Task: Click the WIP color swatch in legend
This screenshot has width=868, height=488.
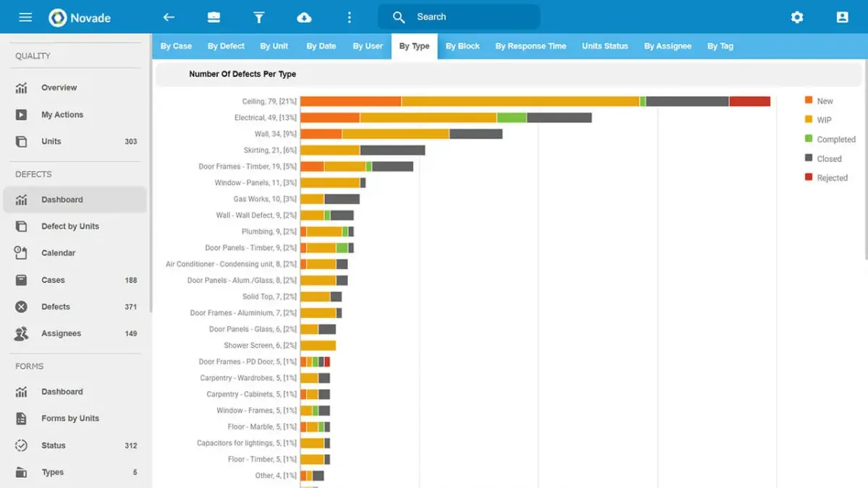Action: 809,119
